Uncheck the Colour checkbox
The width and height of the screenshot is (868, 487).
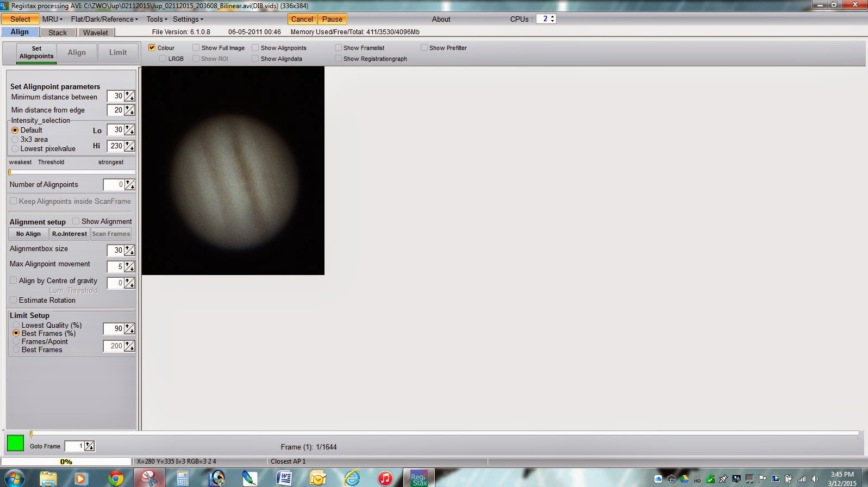coord(152,48)
